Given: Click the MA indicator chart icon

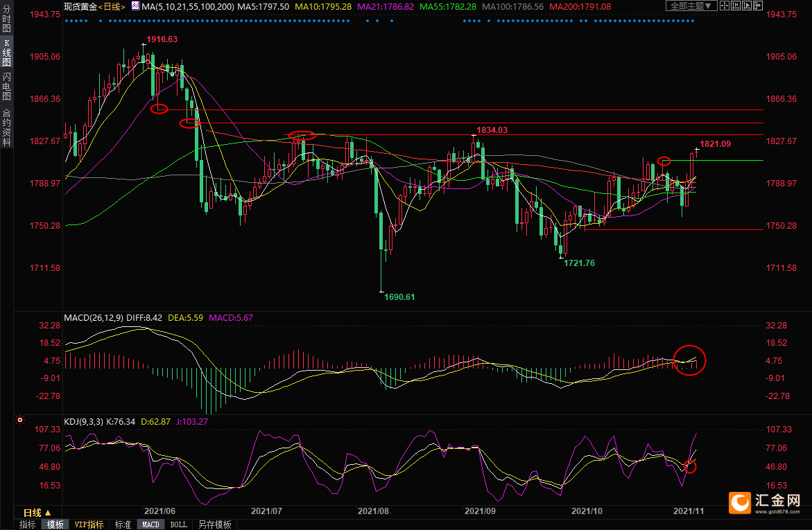Looking at the screenshot, I should [136, 7].
